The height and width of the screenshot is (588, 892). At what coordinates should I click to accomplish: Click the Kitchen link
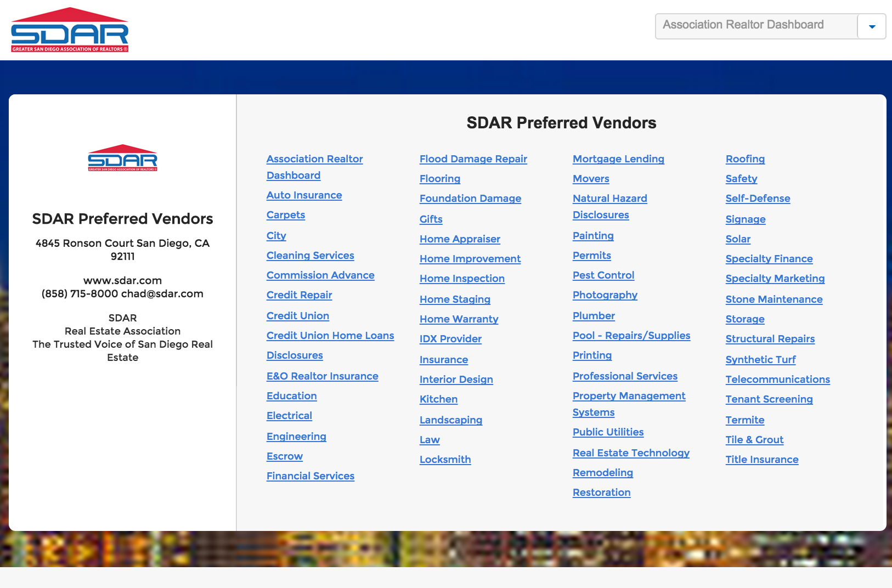438,399
